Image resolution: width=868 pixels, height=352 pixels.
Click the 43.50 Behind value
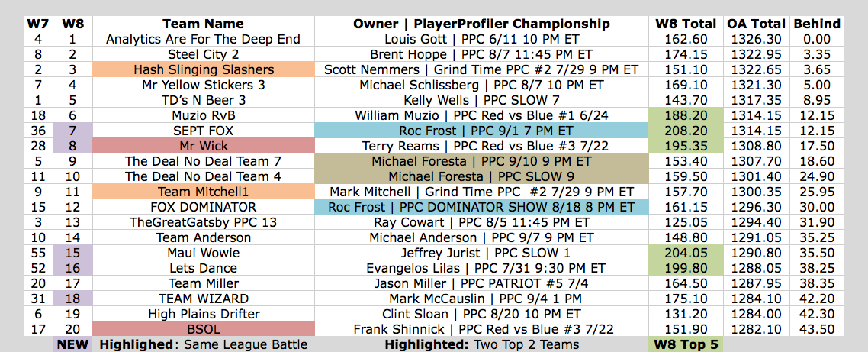(817, 329)
